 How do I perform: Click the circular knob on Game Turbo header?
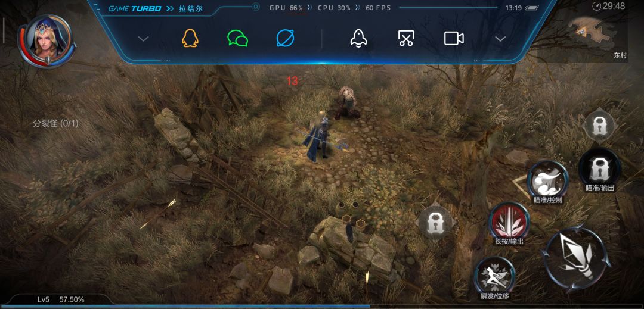[256, 7]
